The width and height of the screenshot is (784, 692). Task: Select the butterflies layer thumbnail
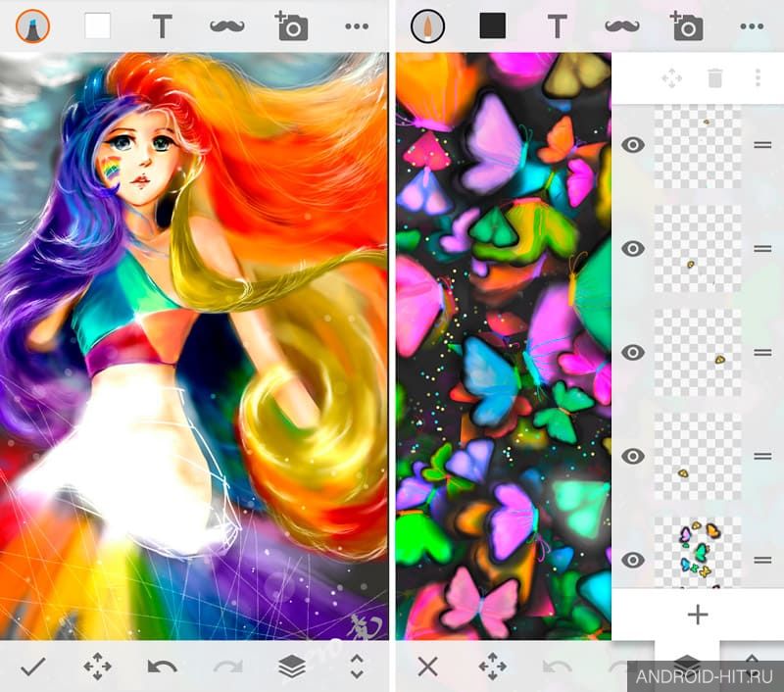[698, 553]
